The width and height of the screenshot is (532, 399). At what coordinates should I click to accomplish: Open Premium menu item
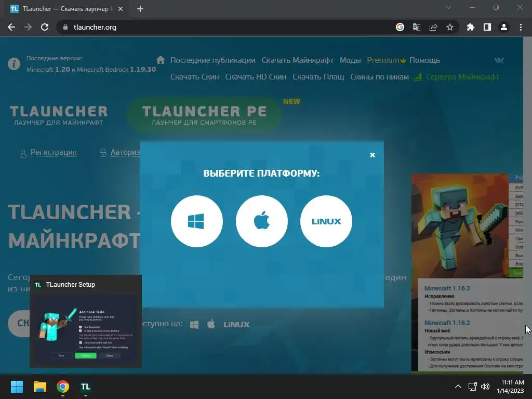pos(386,60)
